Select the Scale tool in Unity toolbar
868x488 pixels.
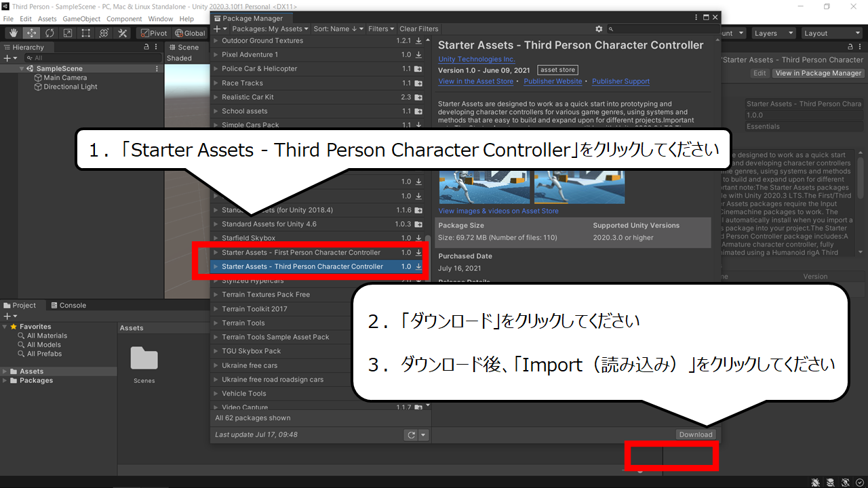pyautogui.click(x=68, y=33)
